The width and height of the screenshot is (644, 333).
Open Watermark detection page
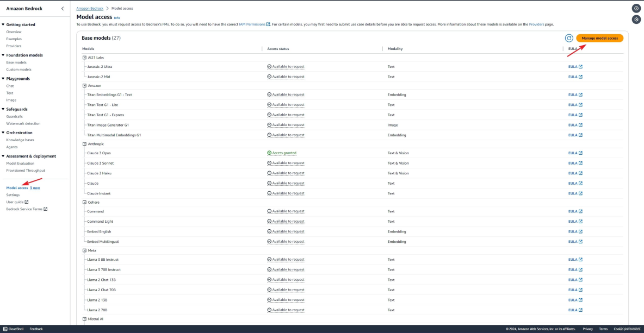(23, 123)
